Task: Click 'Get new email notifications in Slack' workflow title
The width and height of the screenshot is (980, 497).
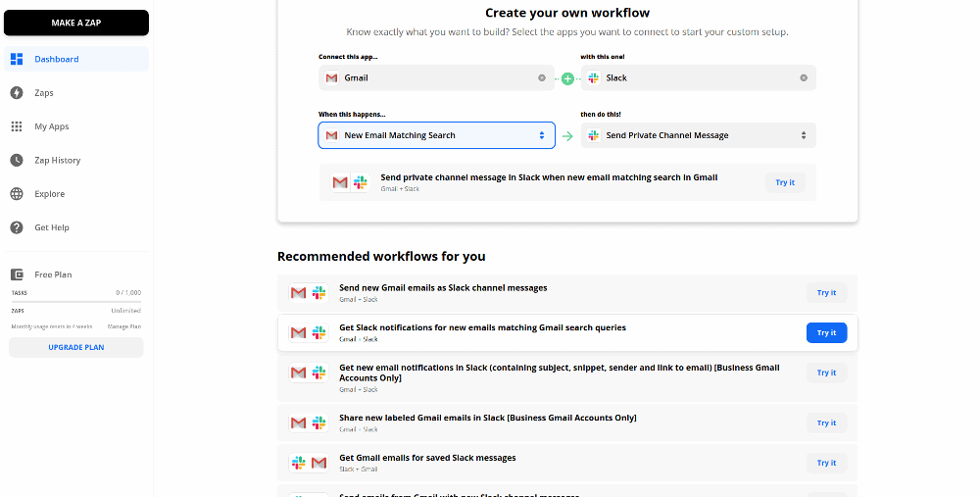Action: click(x=560, y=373)
